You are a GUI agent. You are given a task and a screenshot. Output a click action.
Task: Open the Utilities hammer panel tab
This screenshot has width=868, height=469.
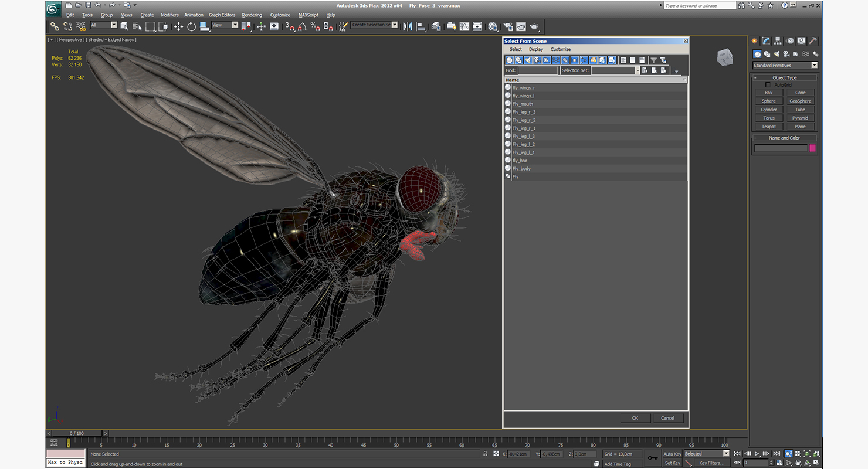click(x=813, y=41)
